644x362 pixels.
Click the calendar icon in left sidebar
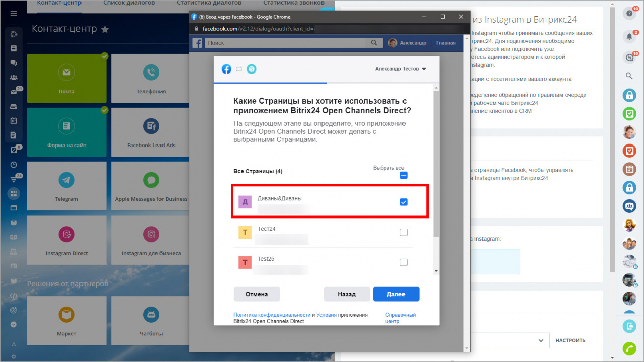14,121
